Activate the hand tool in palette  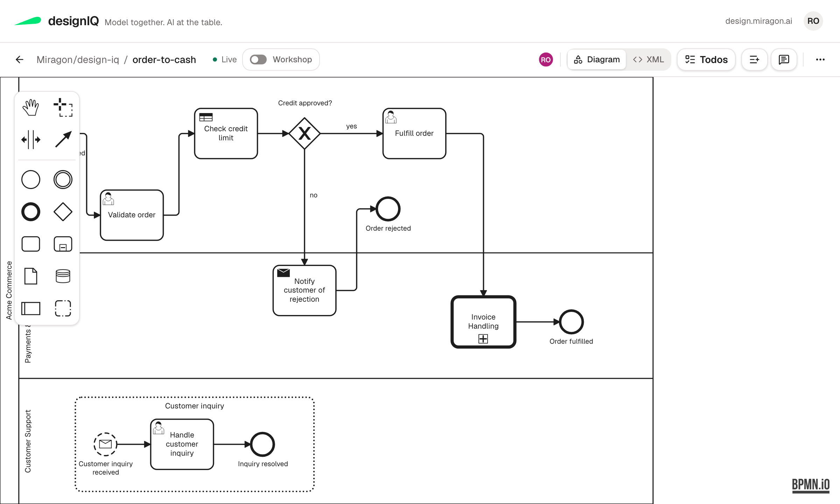[x=31, y=107]
